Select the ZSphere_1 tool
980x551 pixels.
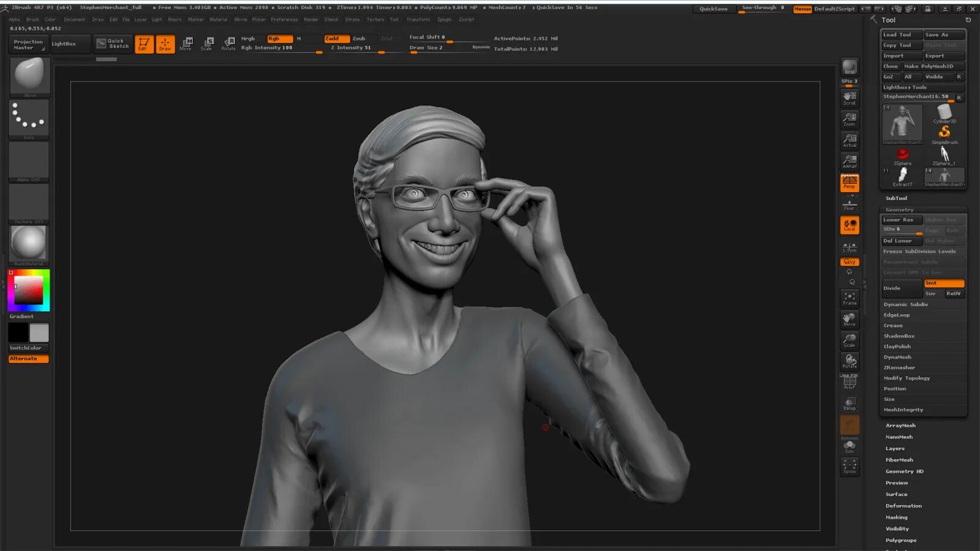(x=944, y=156)
